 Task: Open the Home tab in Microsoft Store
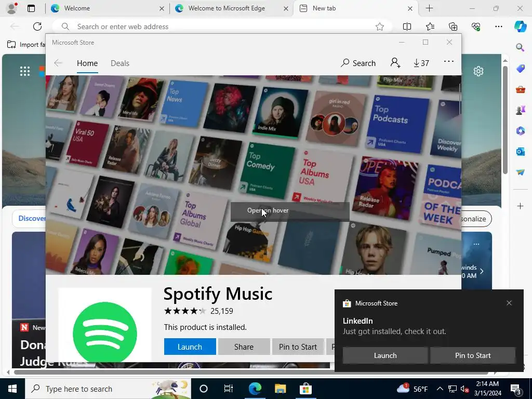click(x=87, y=63)
